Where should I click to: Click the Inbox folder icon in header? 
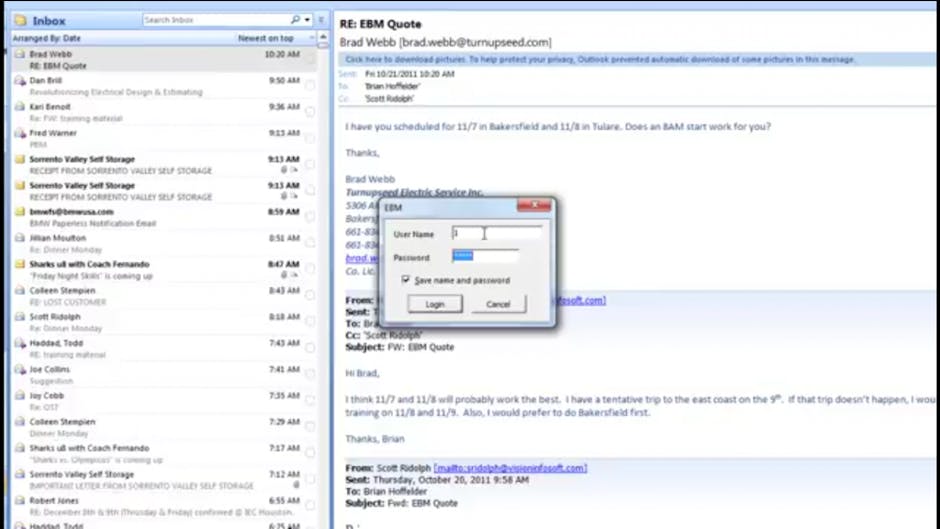pos(20,20)
